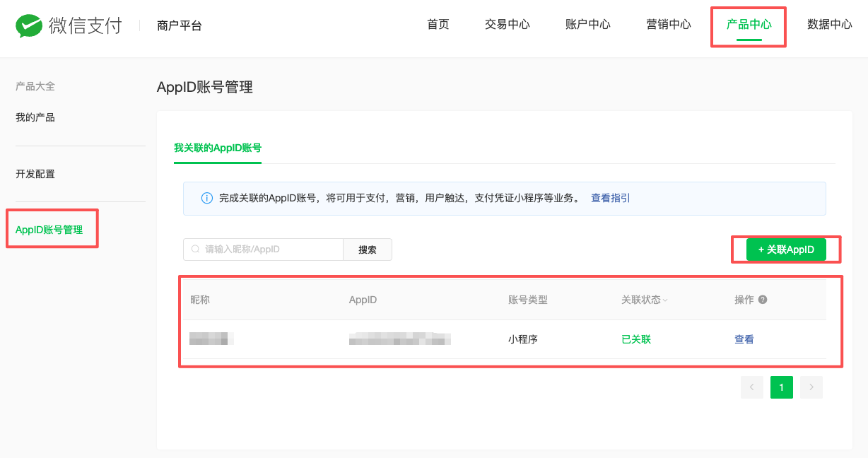The image size is (868, 458).
Task: Switch to 我关联的AppID账号 tab
Action: 218,148
